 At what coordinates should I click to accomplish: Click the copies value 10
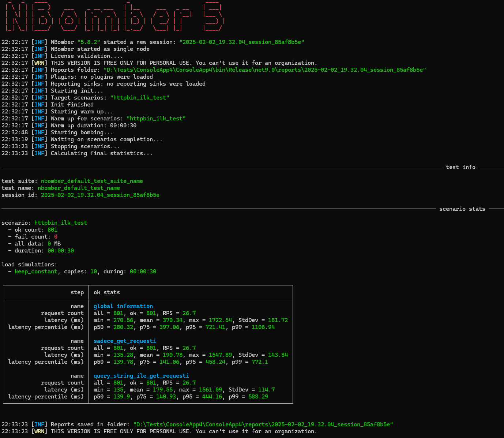pyautogui.click(x=94, y=272)
